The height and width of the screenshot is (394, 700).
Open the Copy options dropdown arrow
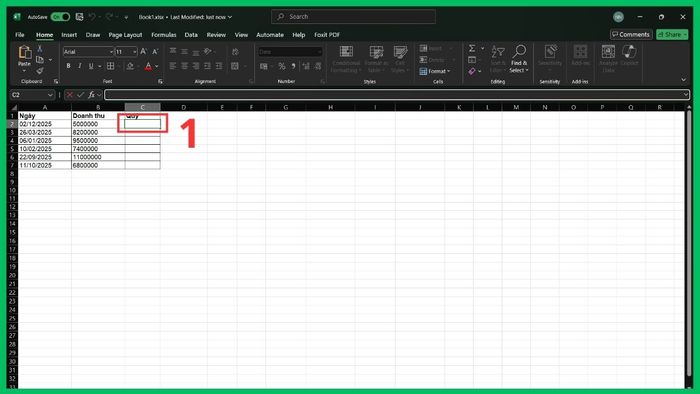click(x=50, y=60)
